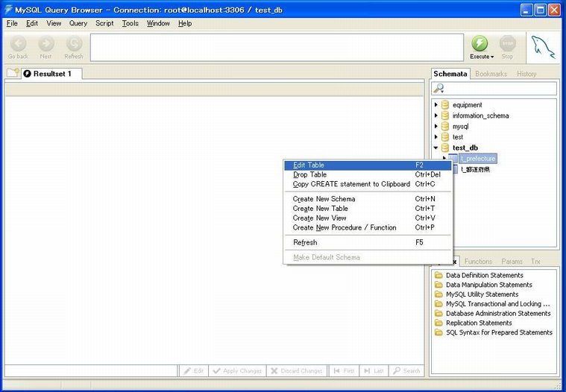Switch to the Bookmarks tab
Viewport: 566px width, 392px height.
click(491, 74)
